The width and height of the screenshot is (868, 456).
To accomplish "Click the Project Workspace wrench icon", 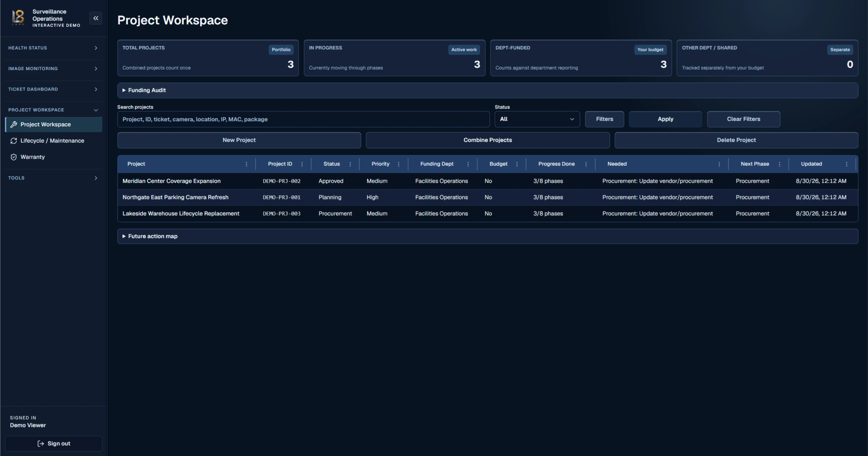I will [x=14, y=125].
